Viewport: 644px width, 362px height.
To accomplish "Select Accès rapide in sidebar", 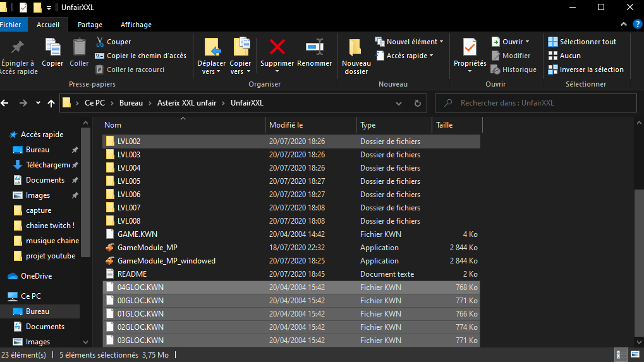I will 42,135.
